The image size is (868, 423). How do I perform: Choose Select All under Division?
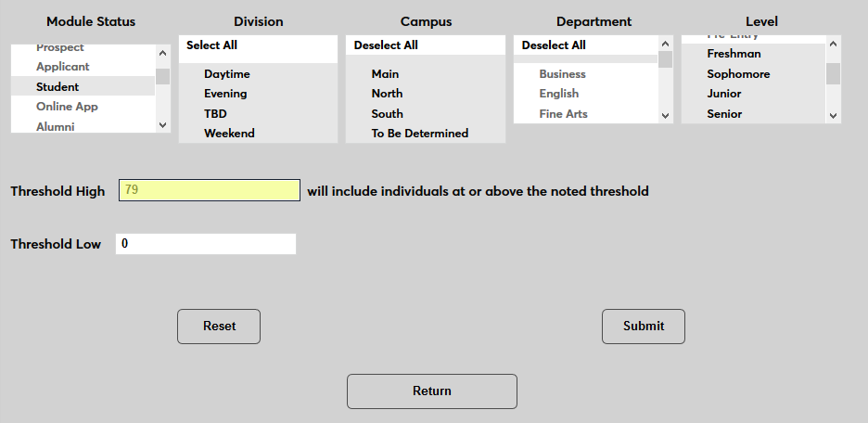[211, 45]
